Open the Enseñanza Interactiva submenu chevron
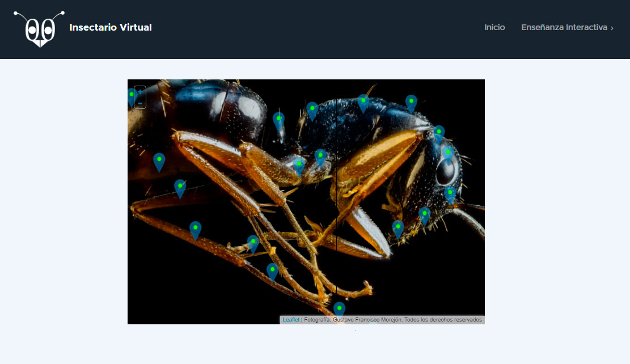630x364 pixels. pyautogui.click(x=612, y=27)
